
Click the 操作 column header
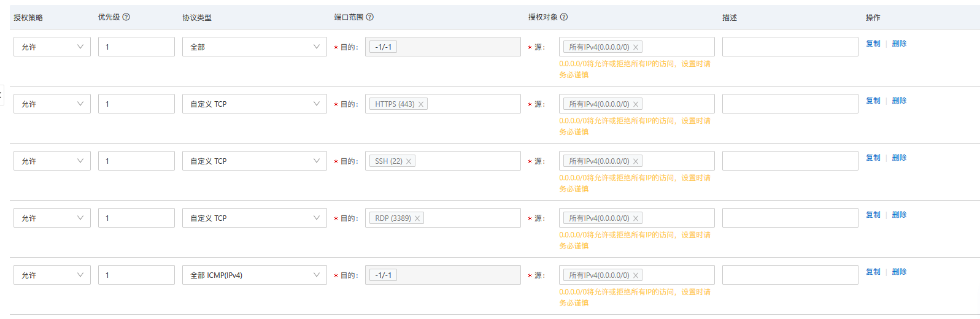[873, 18]
